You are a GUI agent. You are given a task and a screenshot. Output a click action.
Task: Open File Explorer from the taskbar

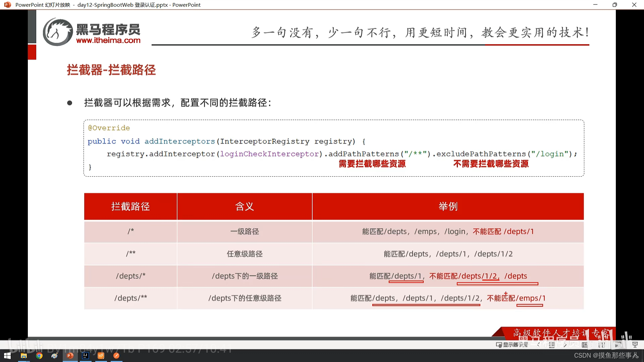pyautogui.click(x=23, y=356)
